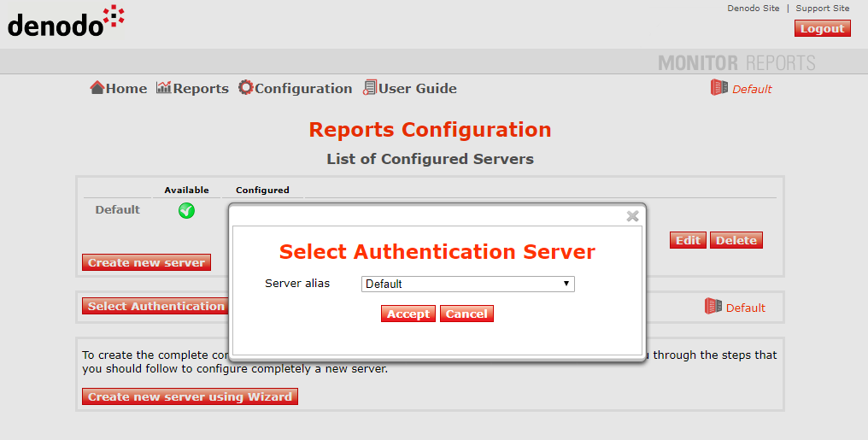Open the Server alias dropdown
Image resolution: width=868 pixels, height=440 pixels.
[468, 284]
